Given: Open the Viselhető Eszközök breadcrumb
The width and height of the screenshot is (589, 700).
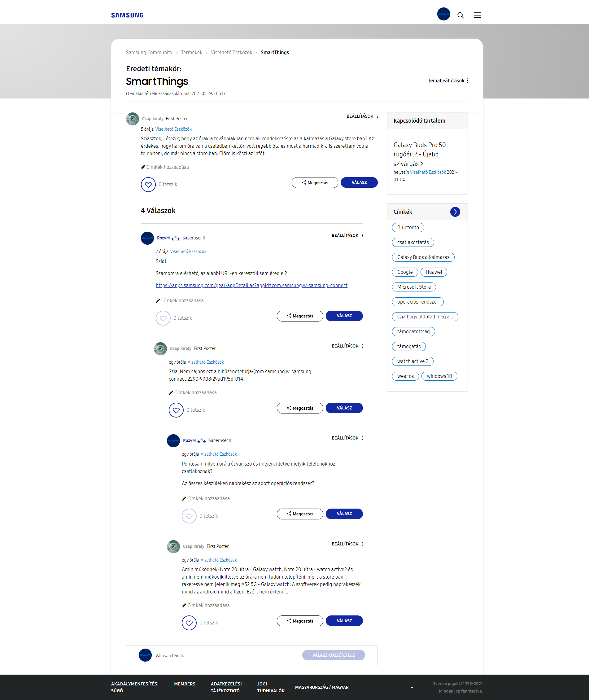Looking at the screenshot, I should 231,52.
